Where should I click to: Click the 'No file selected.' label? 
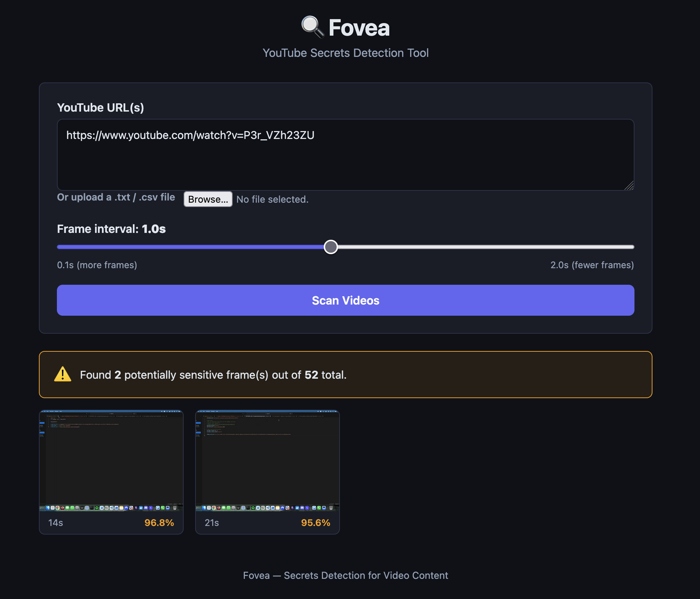click(x=272, y=199)
